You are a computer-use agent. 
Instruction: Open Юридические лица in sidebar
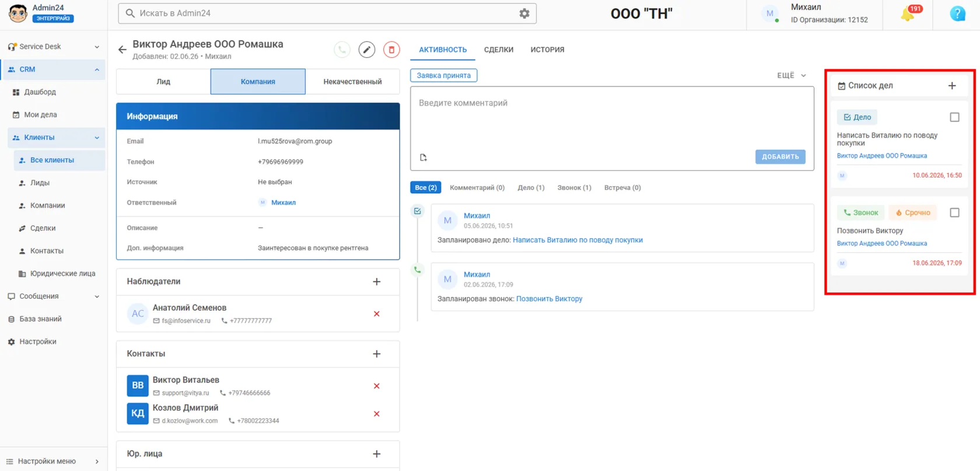[x=62, y=274]
